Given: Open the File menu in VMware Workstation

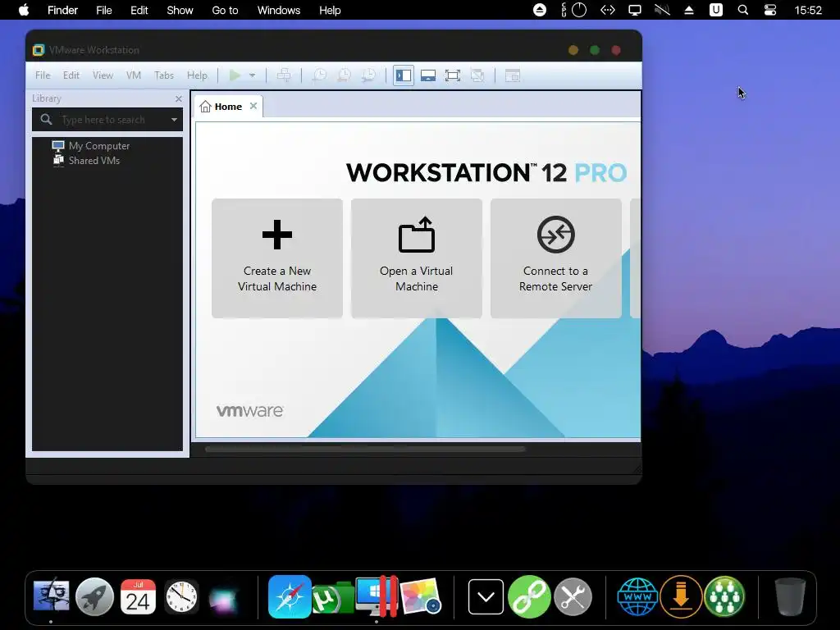Looking at the screenshot, I should 43,75.
